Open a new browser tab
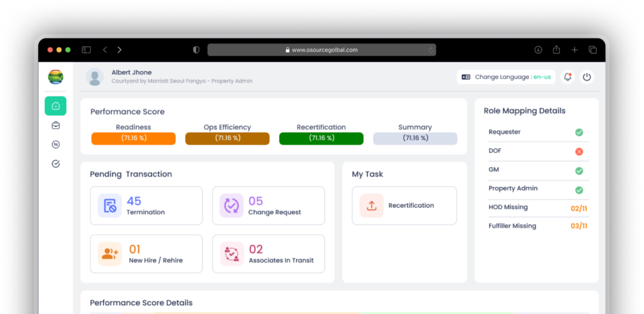644x314 pixels. click(574, 50)
